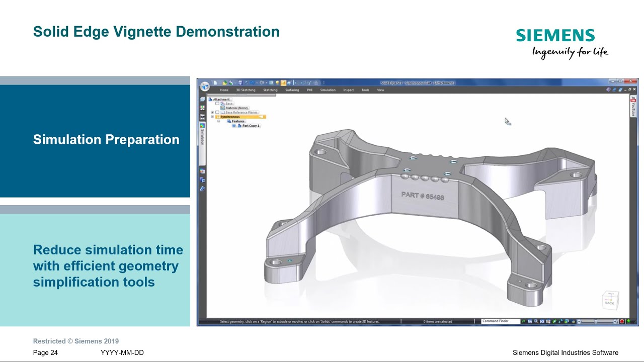Screen dimensions: 644x362
Task: Select the Synchronous header row
Action: click(240, 117)
